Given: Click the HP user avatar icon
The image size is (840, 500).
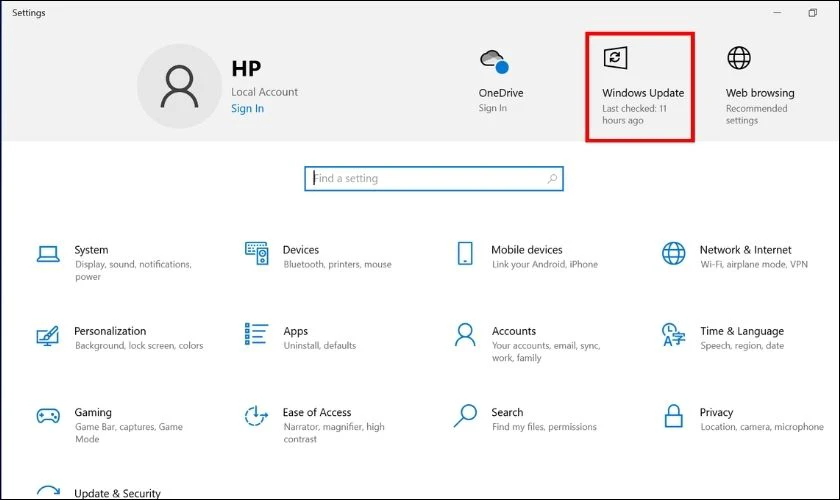Looking at the screenshot, I should pos(179,86).
